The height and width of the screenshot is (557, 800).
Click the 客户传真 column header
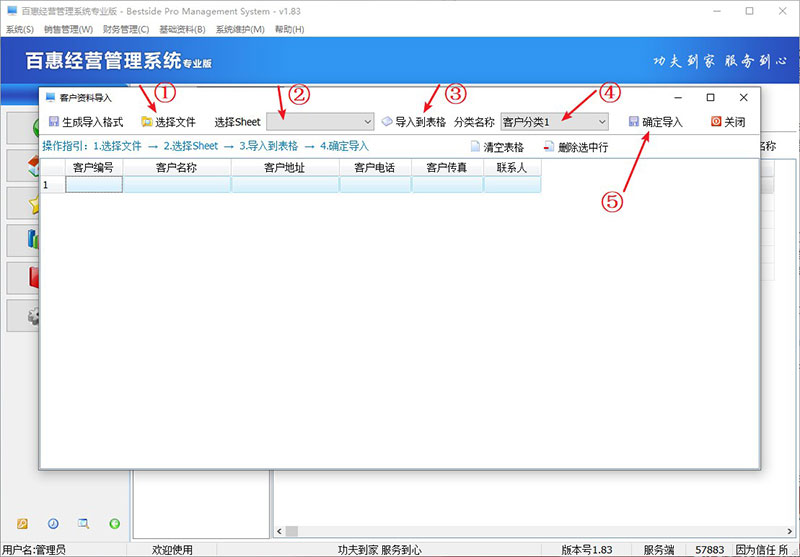[447, 168]
